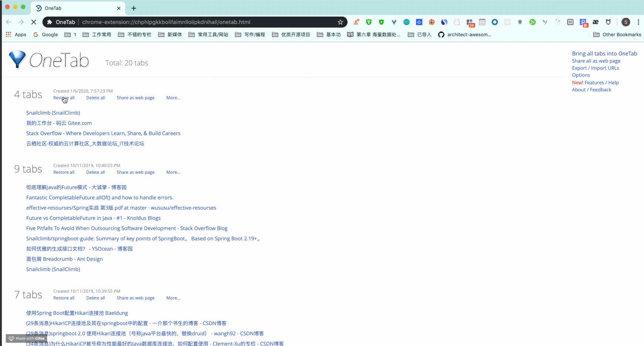Open the æ extension icon
This screenshot has width=644, height=346.
pos(596,22)
